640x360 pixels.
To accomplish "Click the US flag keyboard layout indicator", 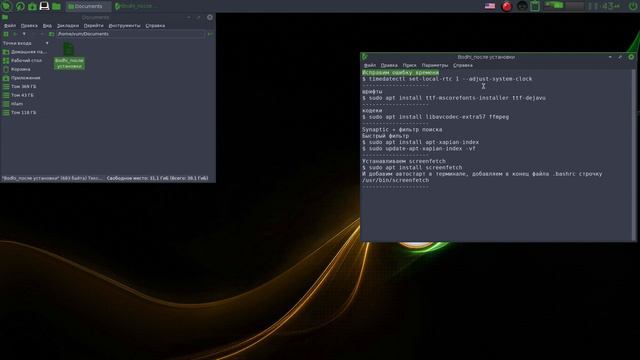I will coord(490,6).
